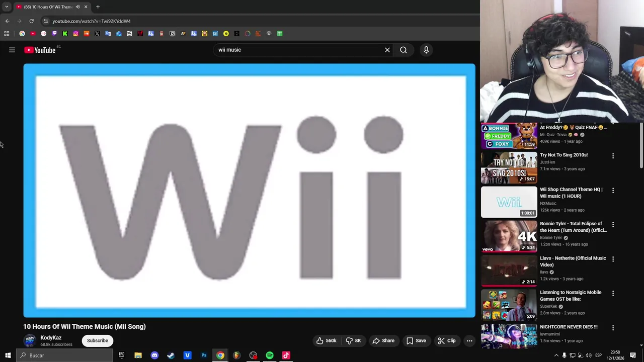Open options for Wii Shop Channel Theme
The height and width of the screenshot is (362, 644).
point(613,190)
